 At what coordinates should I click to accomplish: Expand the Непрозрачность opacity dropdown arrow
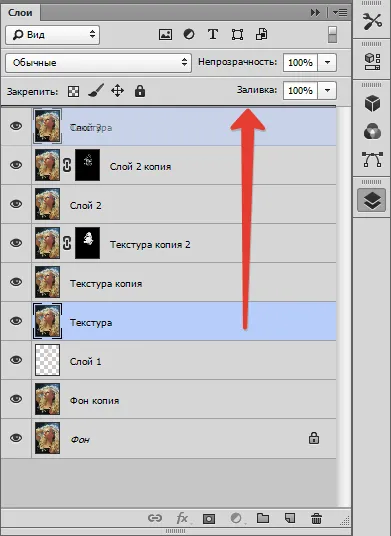click(x=327, y=63)
